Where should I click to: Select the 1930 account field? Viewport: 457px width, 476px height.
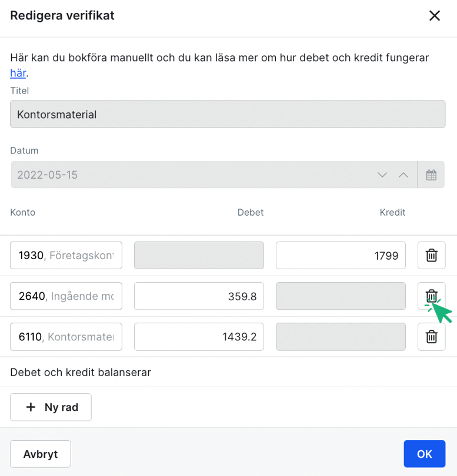66,255
